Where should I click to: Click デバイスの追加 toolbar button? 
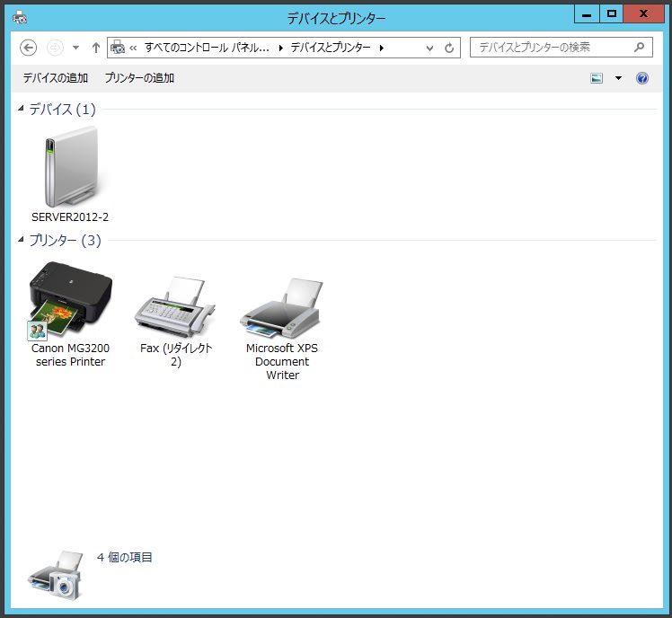56,78
